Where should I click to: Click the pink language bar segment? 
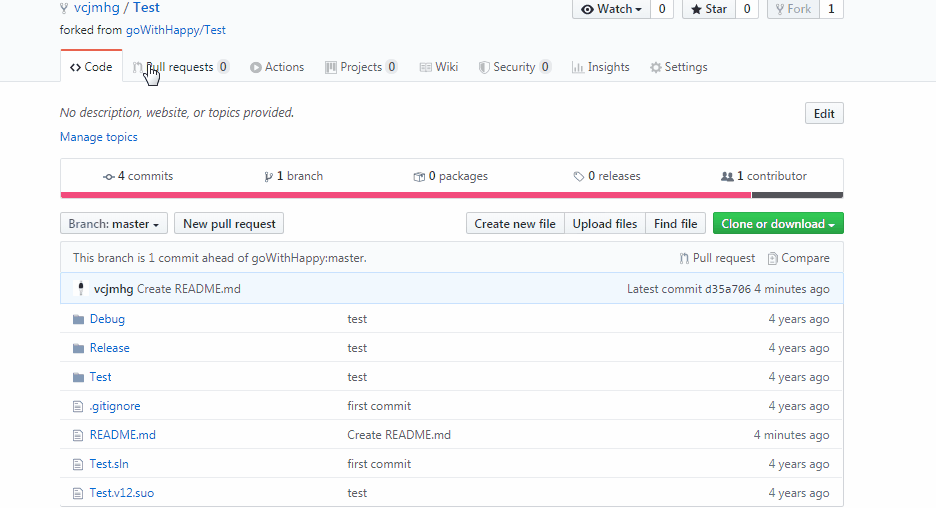pos(406,195)
